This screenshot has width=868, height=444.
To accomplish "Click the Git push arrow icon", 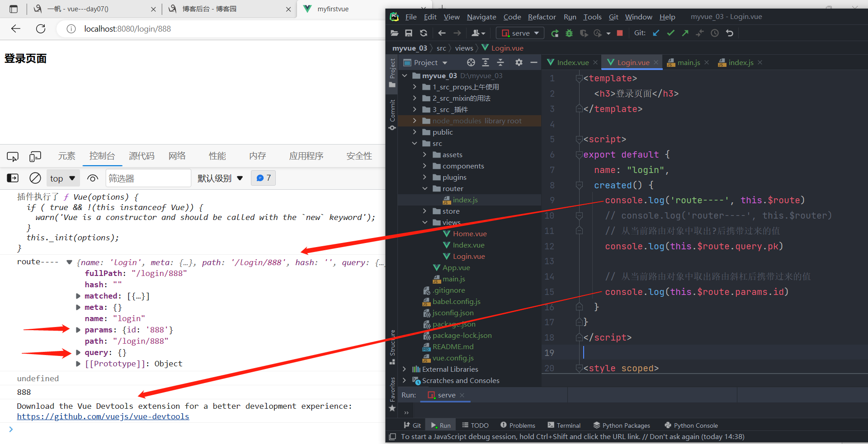I will (685, 33).
